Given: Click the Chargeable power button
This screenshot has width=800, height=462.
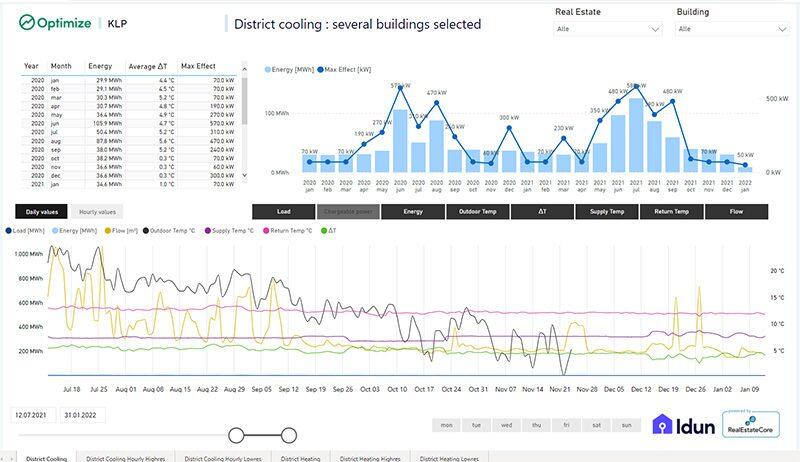Looking at the screenshot, I should click(348, 212).
